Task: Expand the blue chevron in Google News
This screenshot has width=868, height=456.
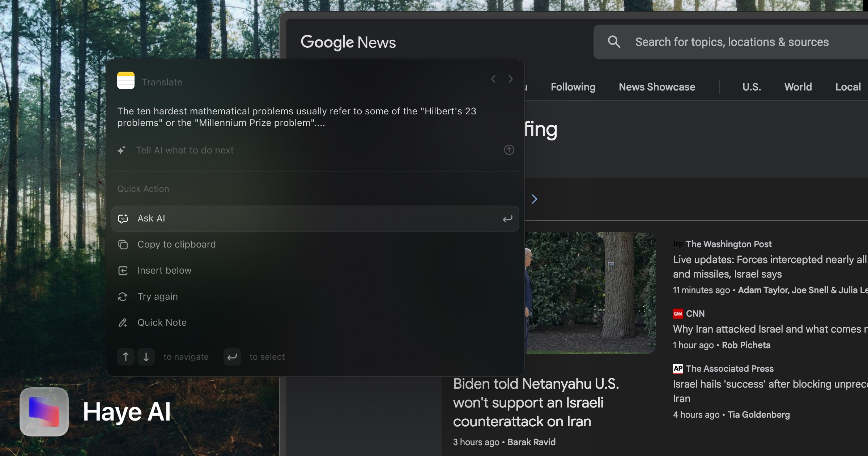Action: click(x=535, y=199)
